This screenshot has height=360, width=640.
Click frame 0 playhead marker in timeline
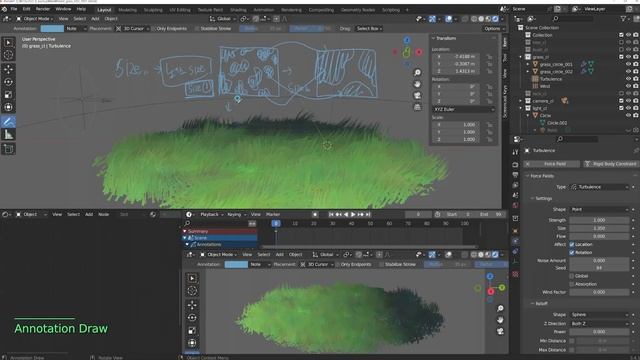point(276,223)
